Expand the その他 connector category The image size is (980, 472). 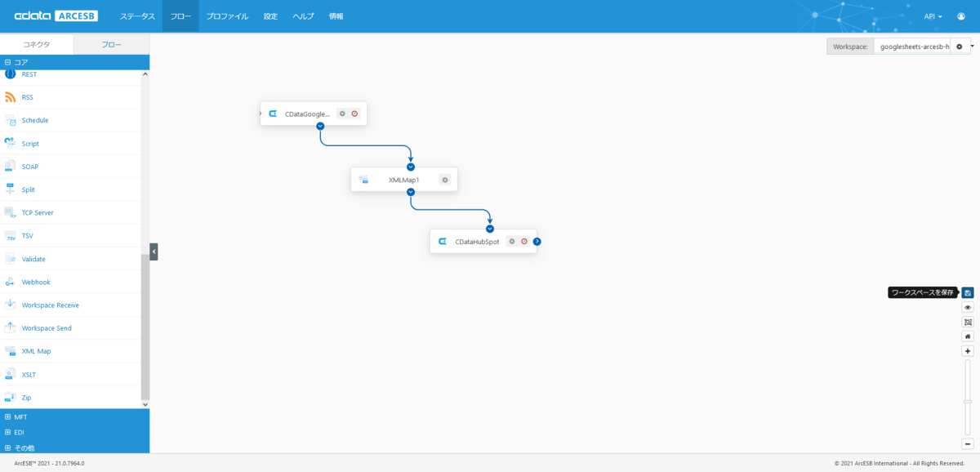click(x=75, y=448)
